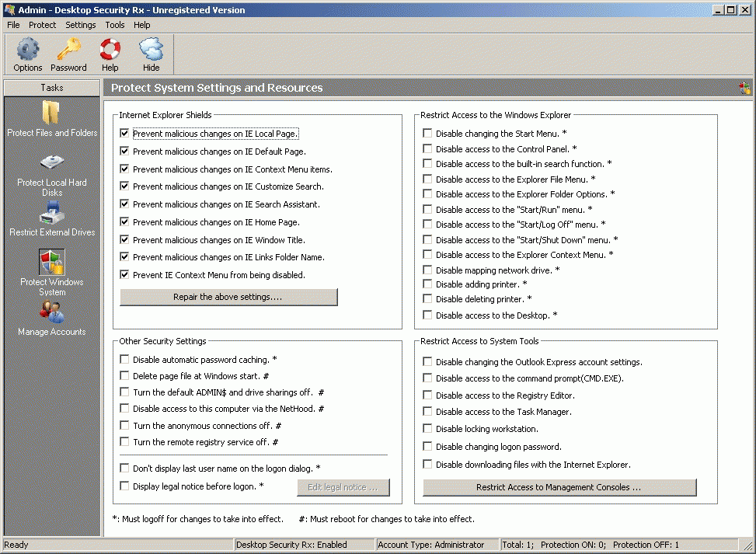The image size is (756, 554).
Task: Toggle IE Context Menu items protection checkbox
Action: click(124, 169)
